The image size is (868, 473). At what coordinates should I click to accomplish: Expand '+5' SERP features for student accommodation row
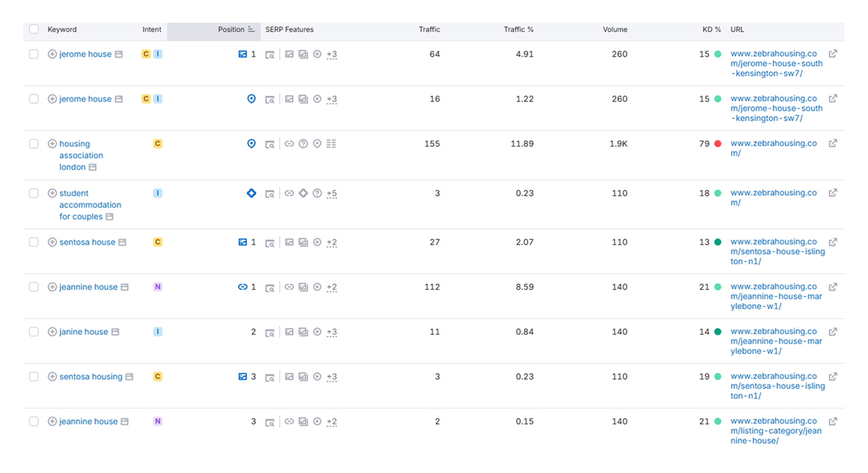click(331, 193)
